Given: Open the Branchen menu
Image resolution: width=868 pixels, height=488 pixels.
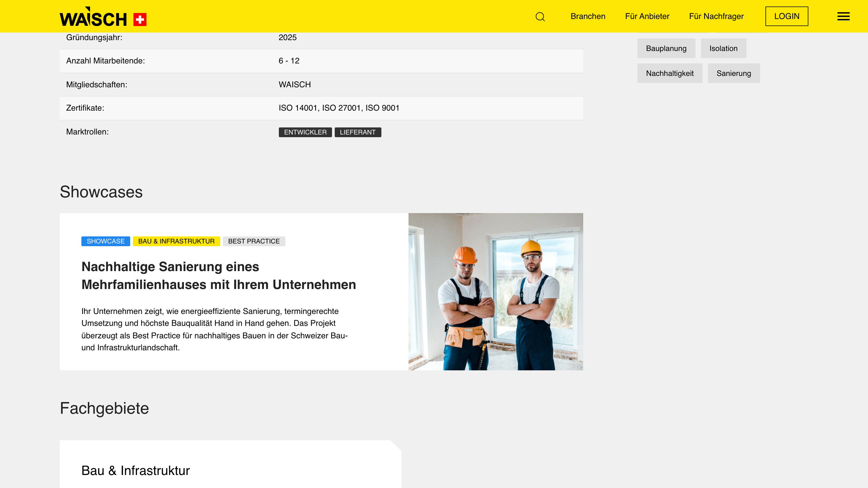Looking at the screenshot, I should (x=588, y=16).
